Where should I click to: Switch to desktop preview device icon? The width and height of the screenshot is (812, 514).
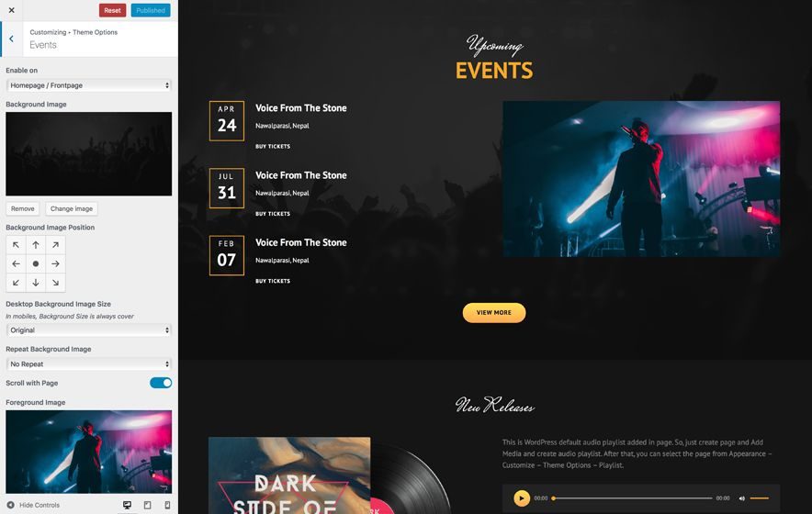[127, 505]
